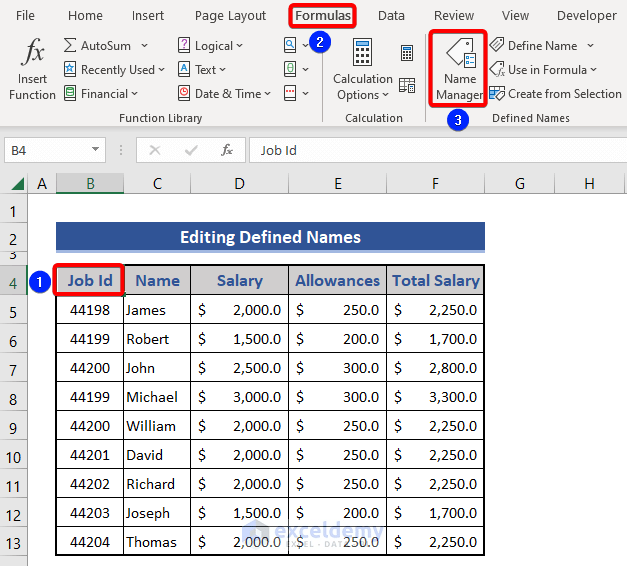Viewport: 627px width, 566px height.
Task: Click the Create from Selection label
Action: [565, 94]
